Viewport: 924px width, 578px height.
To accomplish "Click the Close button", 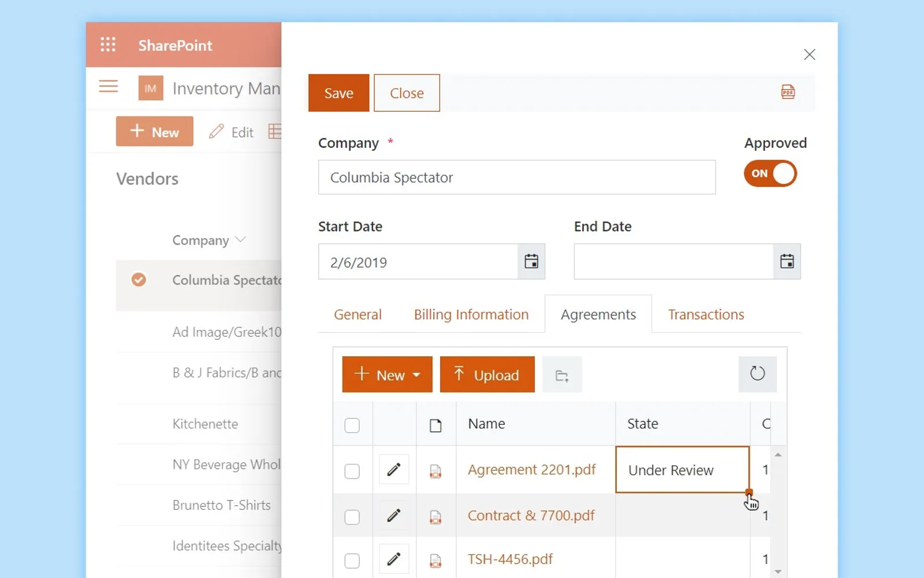I will point(407,93).
